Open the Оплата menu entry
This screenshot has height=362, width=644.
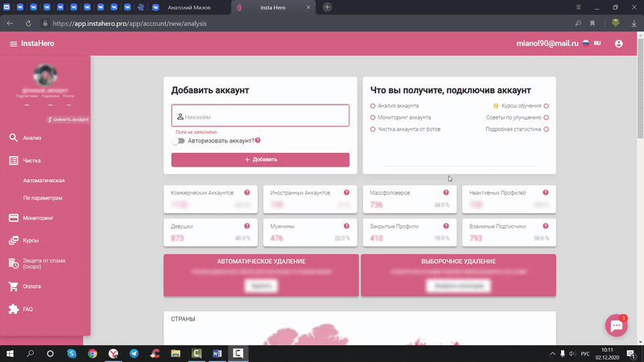(31, 286)
